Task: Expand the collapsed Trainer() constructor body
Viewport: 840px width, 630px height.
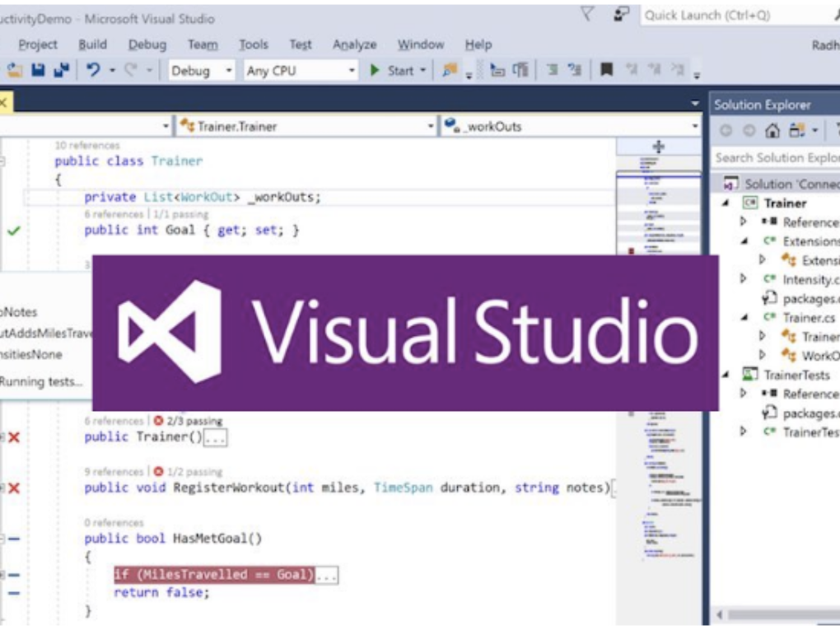Action: (x=215, y=438)
